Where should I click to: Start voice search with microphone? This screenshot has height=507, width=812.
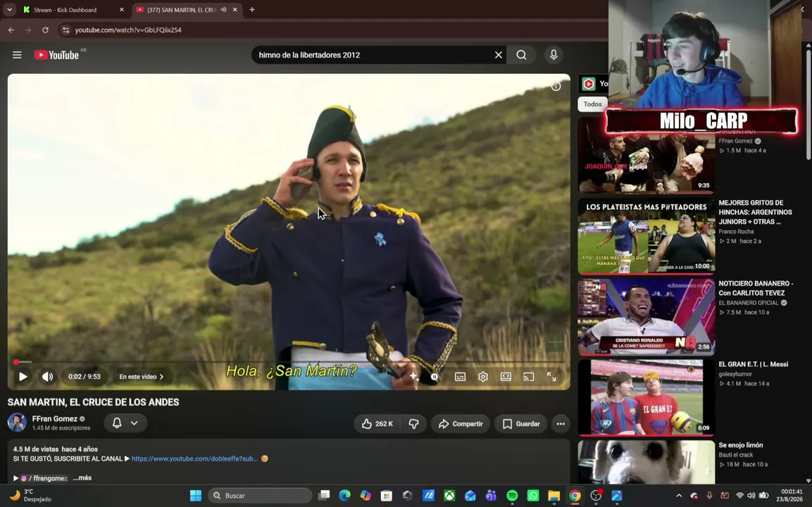tap(554, 55)
